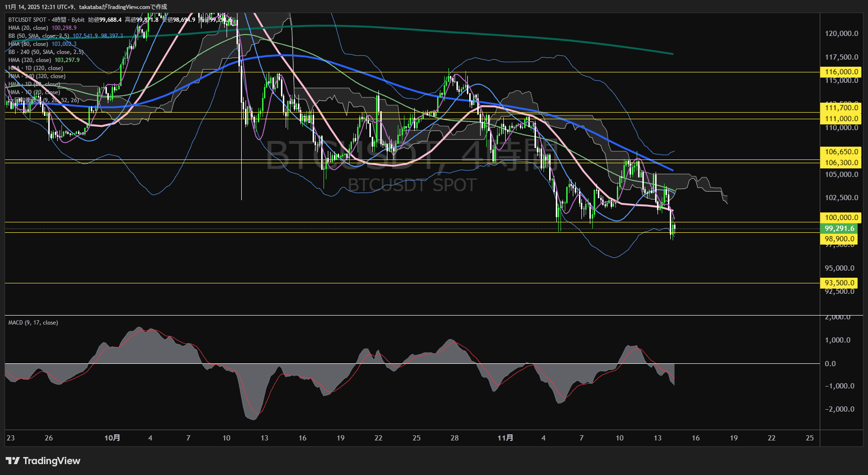Click the 116,000.0 yellow price label
Viewport: 868px width, 475px height.
(841, 72)
